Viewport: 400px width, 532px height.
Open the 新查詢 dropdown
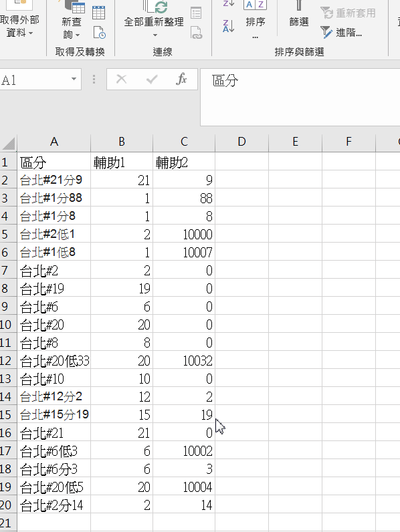pyautogui.click(x=72, y=21)
